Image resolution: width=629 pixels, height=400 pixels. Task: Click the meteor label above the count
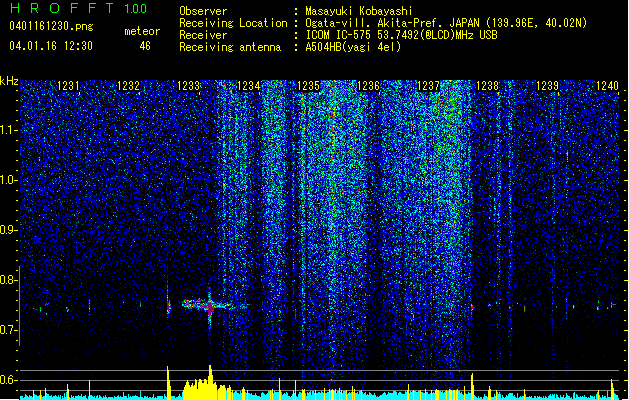tap(142, 31)
